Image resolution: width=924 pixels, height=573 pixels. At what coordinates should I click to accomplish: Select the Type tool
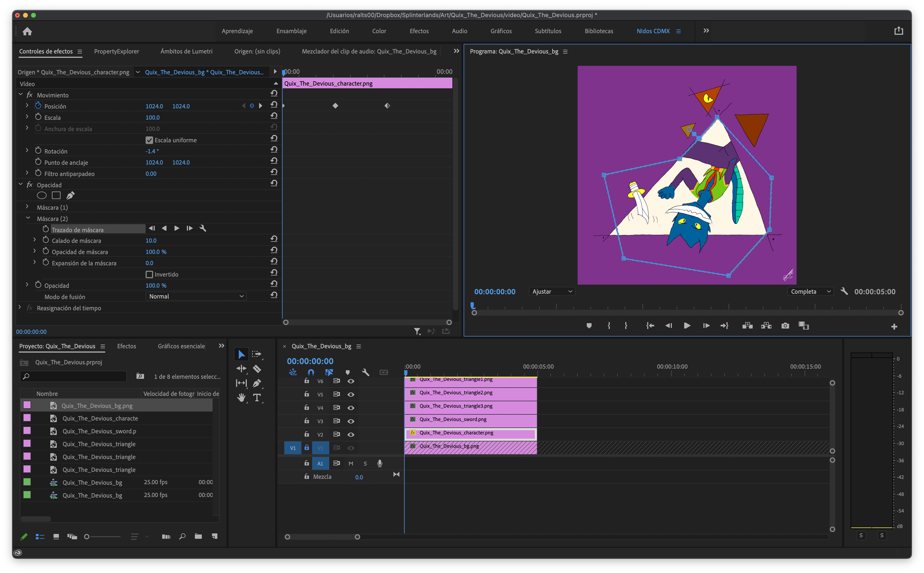257,398
